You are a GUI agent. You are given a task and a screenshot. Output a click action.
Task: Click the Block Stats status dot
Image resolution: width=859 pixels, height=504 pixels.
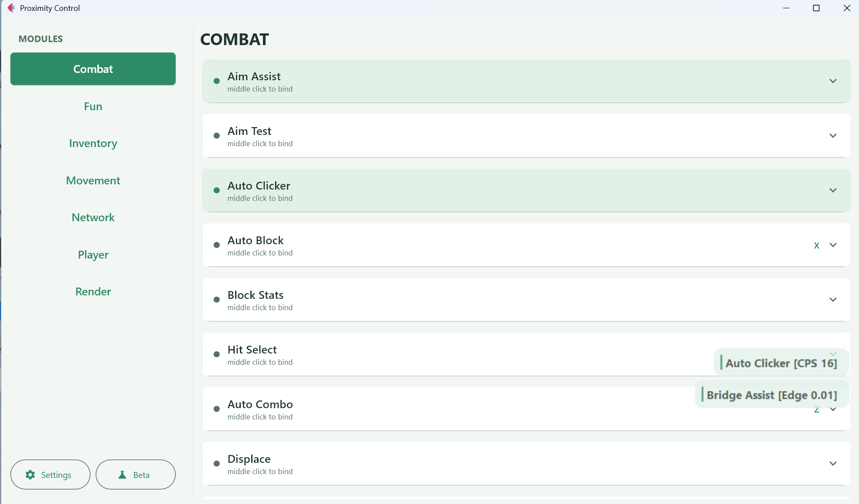[x=216, y=300]
